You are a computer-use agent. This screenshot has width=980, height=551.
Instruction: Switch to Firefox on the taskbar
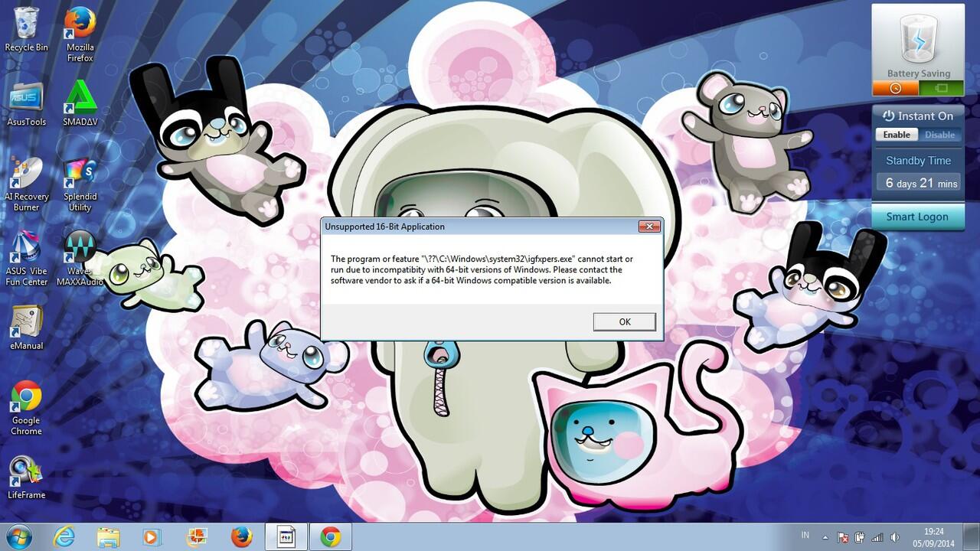pyautogui.click(x=241, y=536)
